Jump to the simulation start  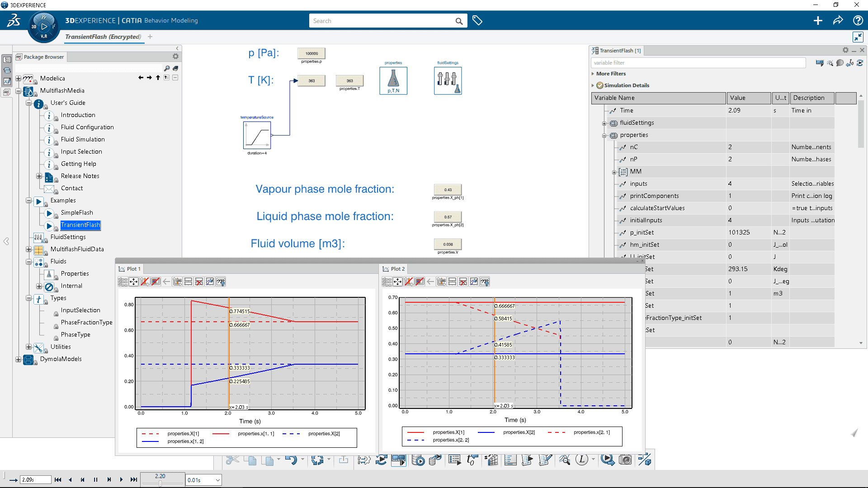click(x=57, y=480)
